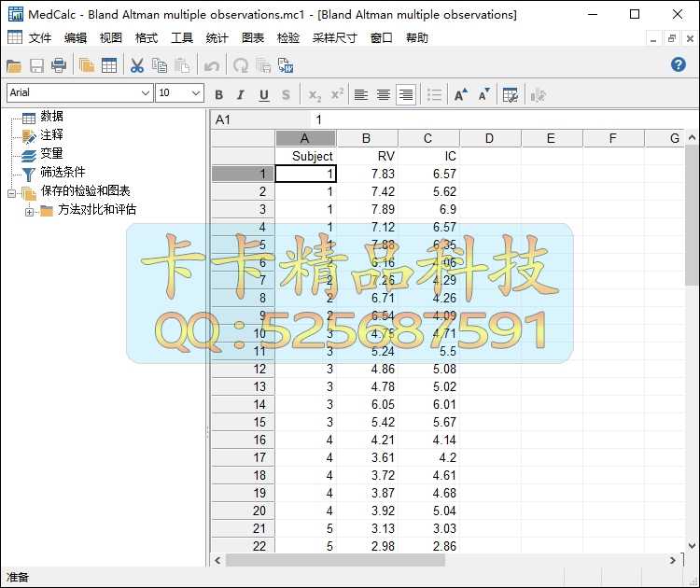Toggle Italic formatting
700x588 pixels.
[x=241, y=95]
